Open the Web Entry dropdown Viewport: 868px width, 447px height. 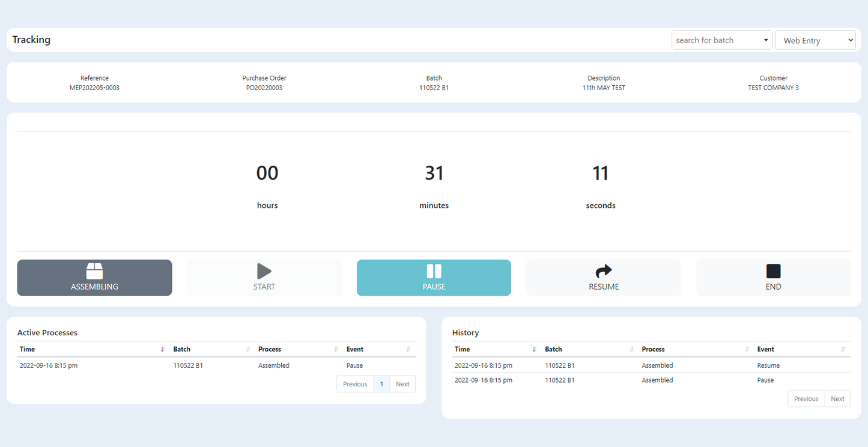pos(815,40)
